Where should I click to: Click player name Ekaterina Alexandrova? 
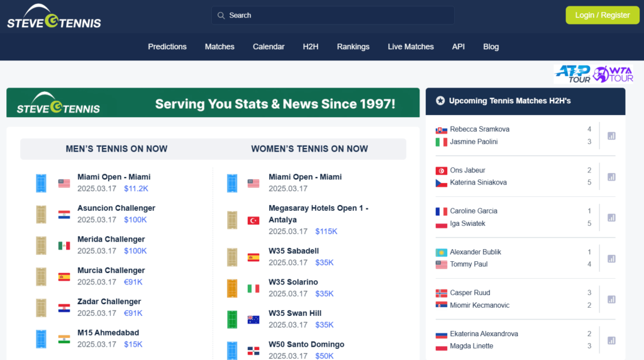point(484,334)
